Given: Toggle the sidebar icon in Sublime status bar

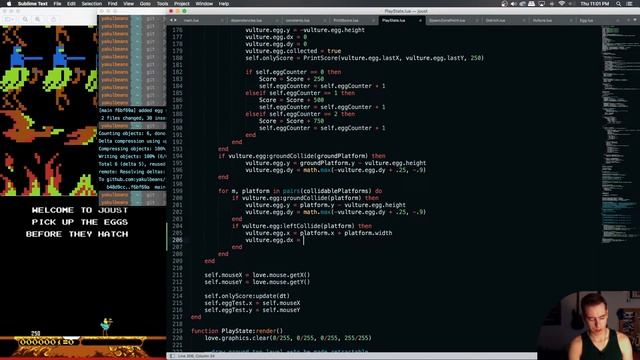Looking at the screenshot, I should (172, 356).
